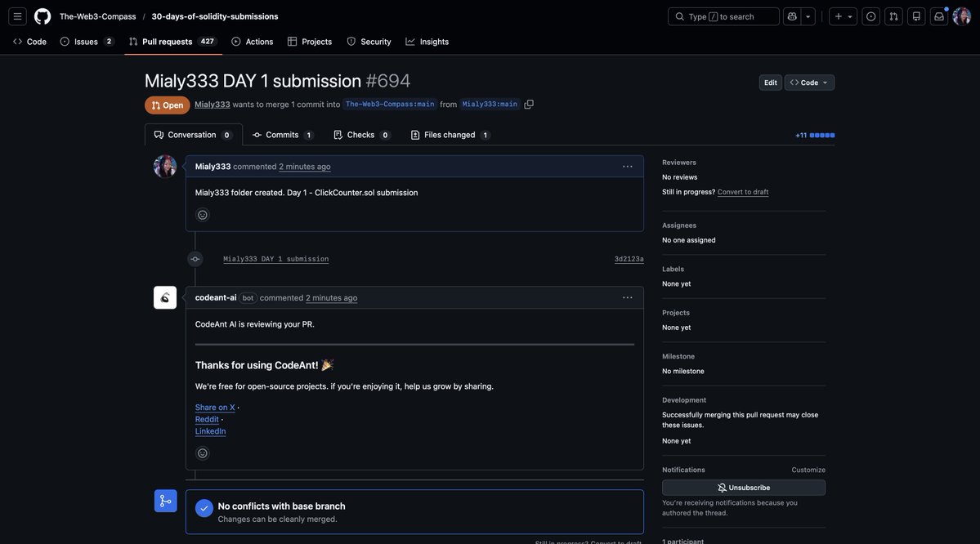Open codeant-ai username link
The width and height of the screenshot is (980, 544).
coord(216,298)
